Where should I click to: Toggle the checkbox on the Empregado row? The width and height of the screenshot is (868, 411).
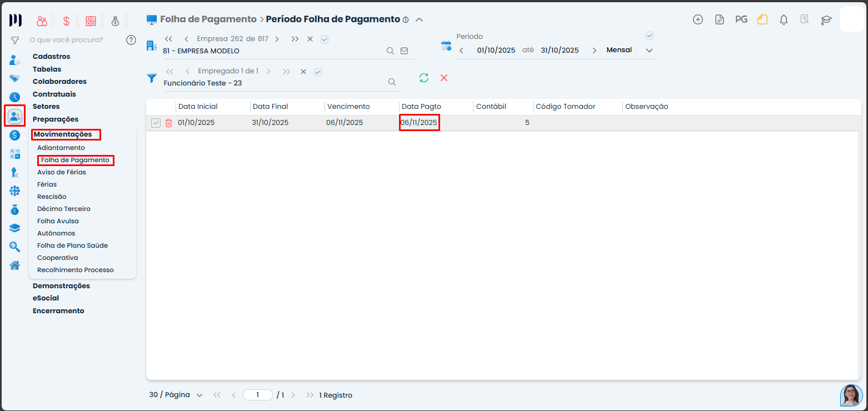(x=318, y=72)
